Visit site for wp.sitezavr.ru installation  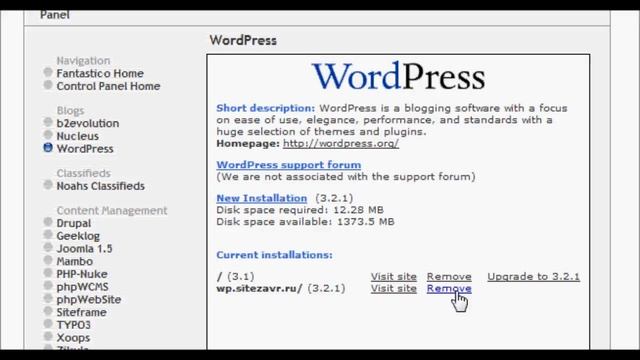(x=393, y=289)
